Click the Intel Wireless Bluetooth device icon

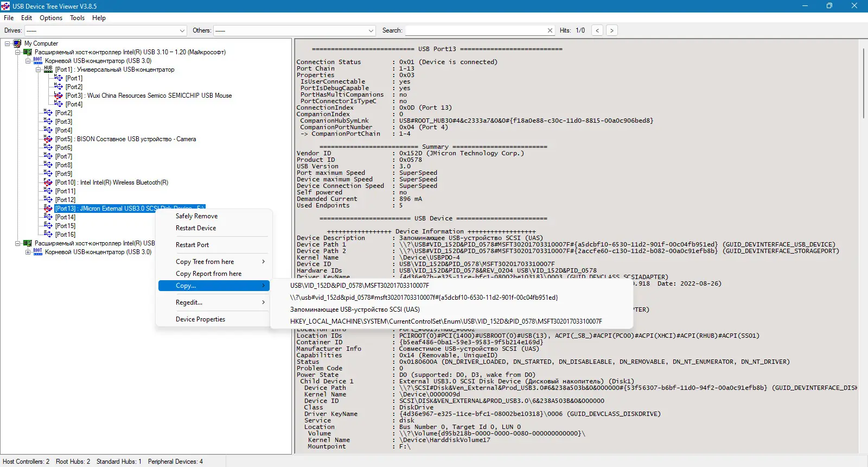tap(48, 182)
